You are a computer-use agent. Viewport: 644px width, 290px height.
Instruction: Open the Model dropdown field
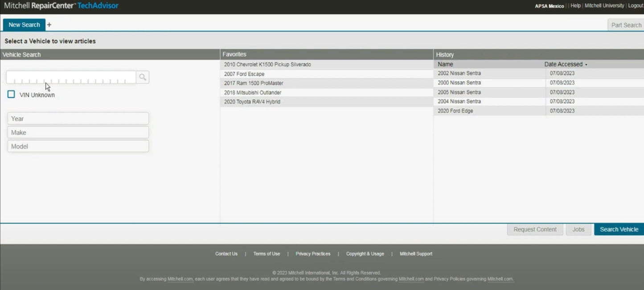tap(78, 146)
